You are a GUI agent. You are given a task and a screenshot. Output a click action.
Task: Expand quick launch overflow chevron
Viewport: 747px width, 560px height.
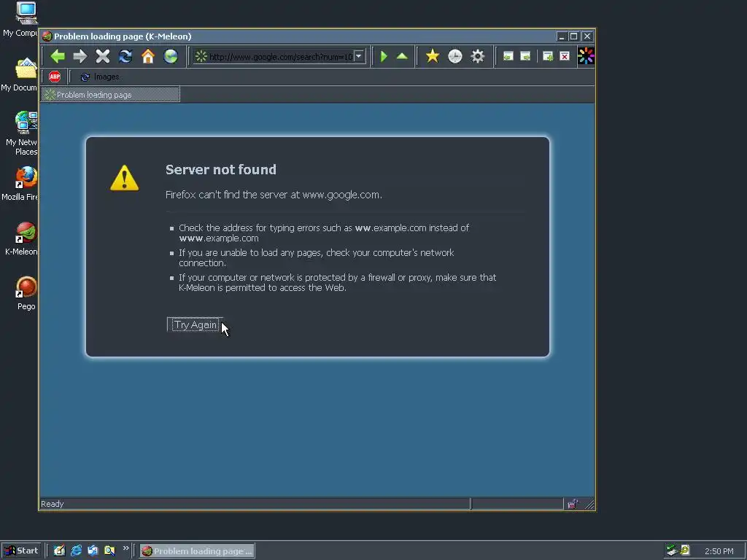pyautogui.click(x=125, y=548)
